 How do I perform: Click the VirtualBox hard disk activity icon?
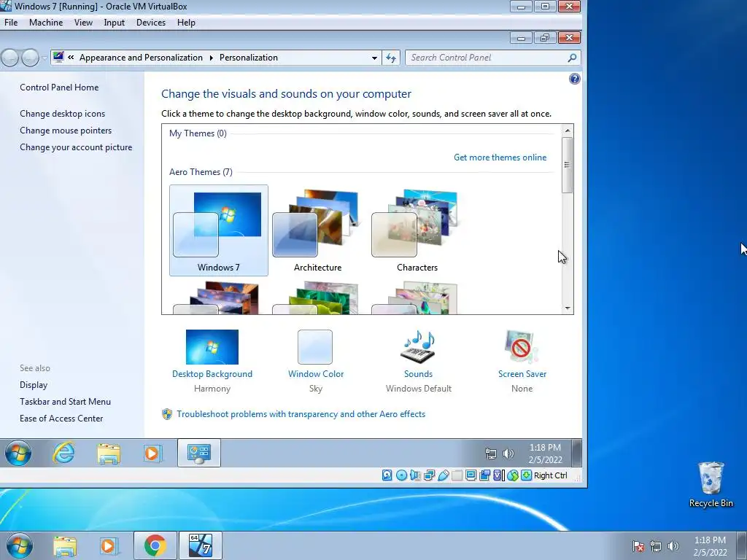pyautogui.click(x=387, y=475)
